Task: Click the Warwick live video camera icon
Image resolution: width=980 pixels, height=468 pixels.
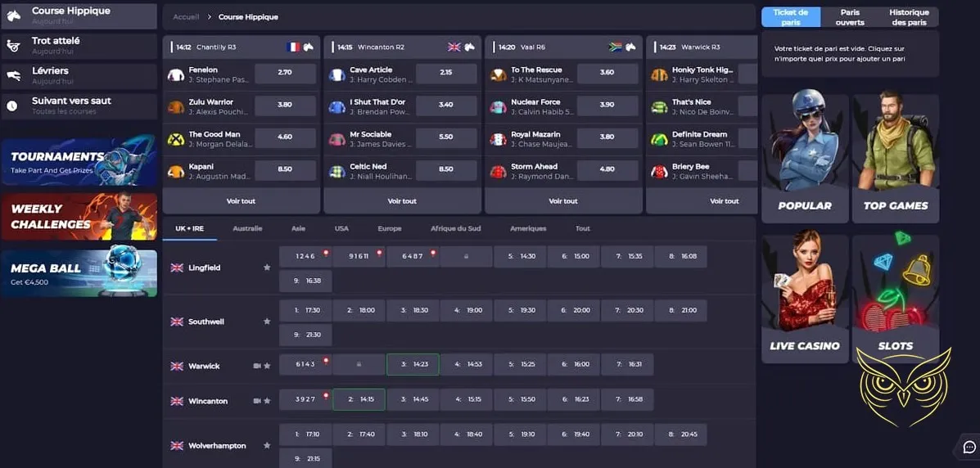Action: pos(257,366)
